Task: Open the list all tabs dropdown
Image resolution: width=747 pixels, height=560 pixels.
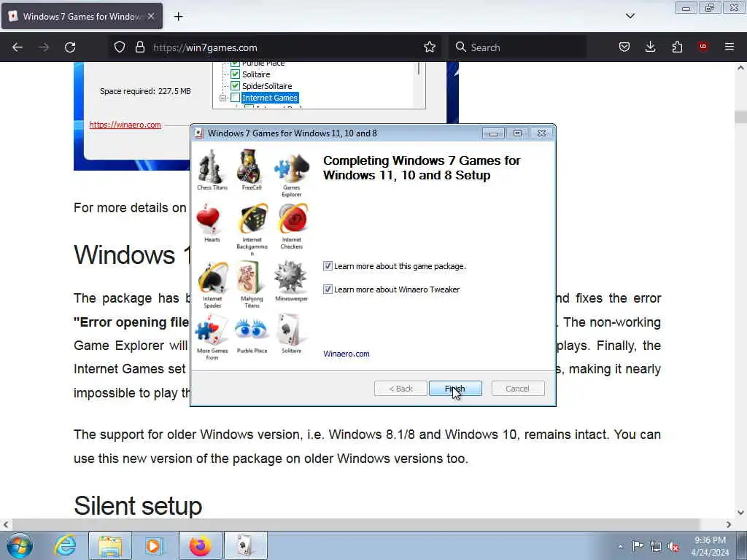Action: (x=630, y=16)
